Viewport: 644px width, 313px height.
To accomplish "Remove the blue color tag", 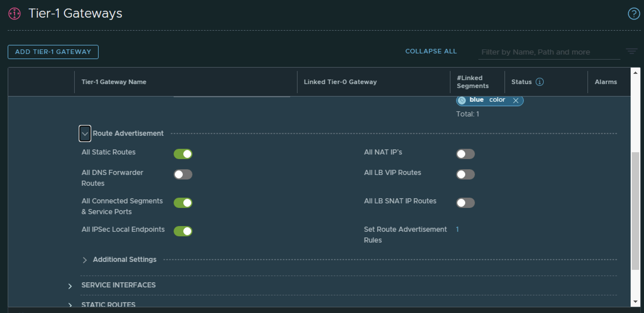I will (x=516, y=101).
